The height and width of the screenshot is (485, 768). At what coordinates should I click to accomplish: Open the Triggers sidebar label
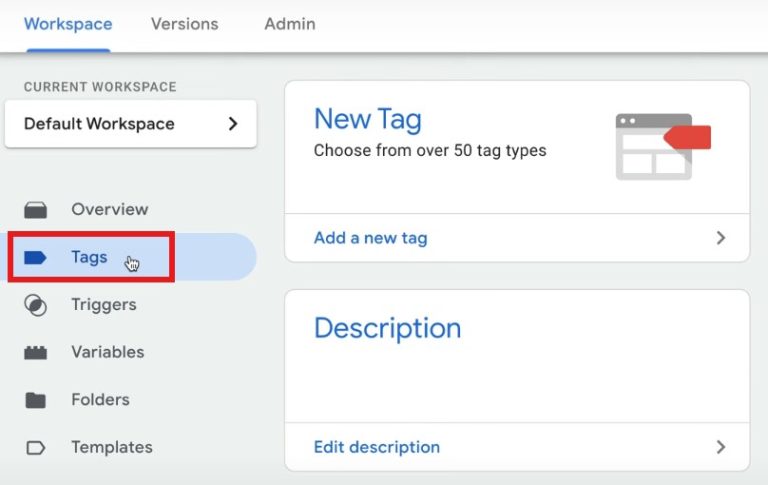(x=104, y=305)
